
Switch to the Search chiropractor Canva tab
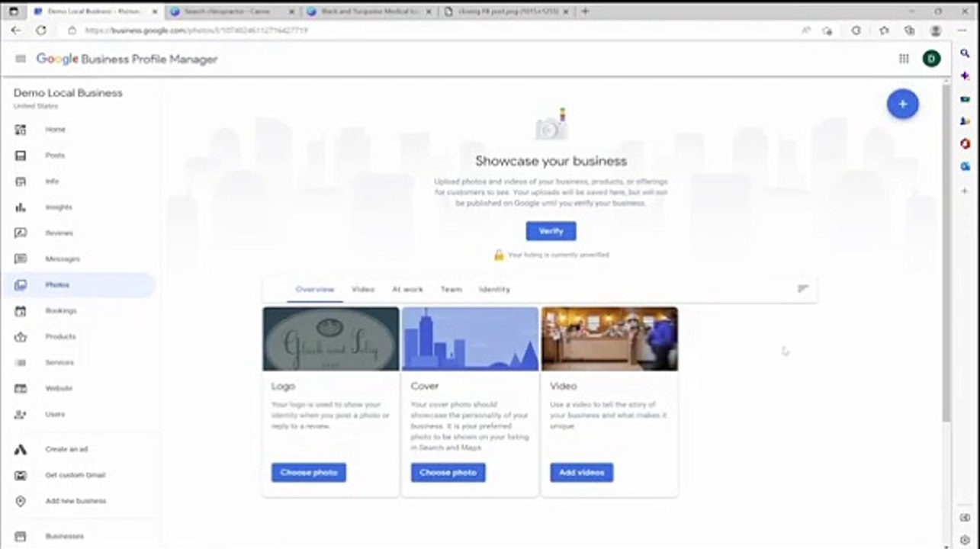pos(232,11)
